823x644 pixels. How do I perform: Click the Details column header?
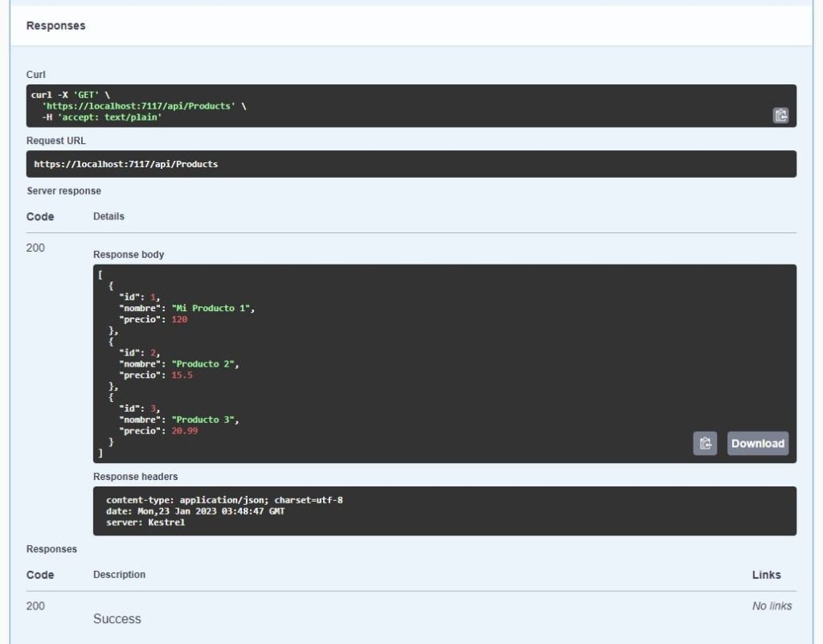pyautogui.click(x=109, y=216)
